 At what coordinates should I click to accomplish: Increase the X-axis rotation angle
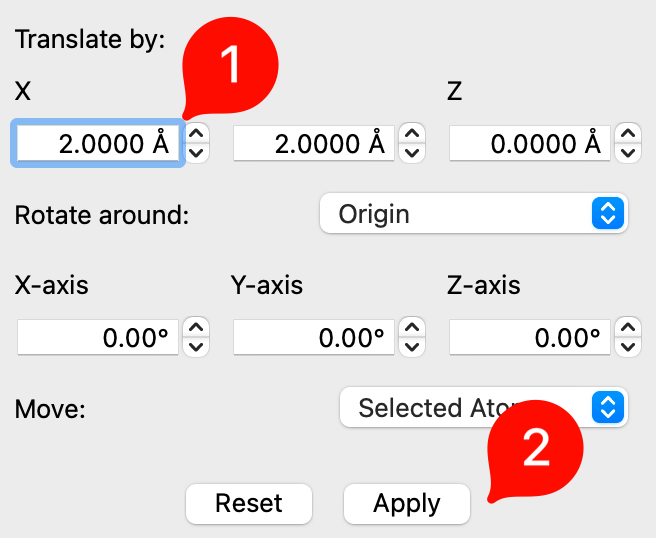tap(198, 328)
